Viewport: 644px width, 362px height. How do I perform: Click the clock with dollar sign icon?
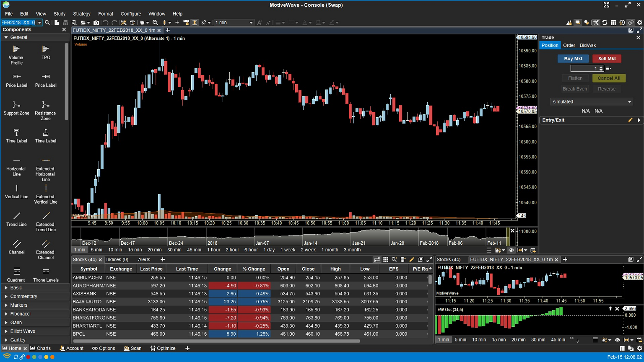pos(622,23)
